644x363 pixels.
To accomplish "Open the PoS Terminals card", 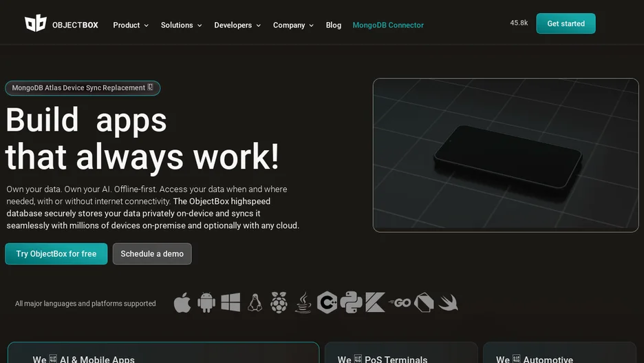I will click(401, 353).
